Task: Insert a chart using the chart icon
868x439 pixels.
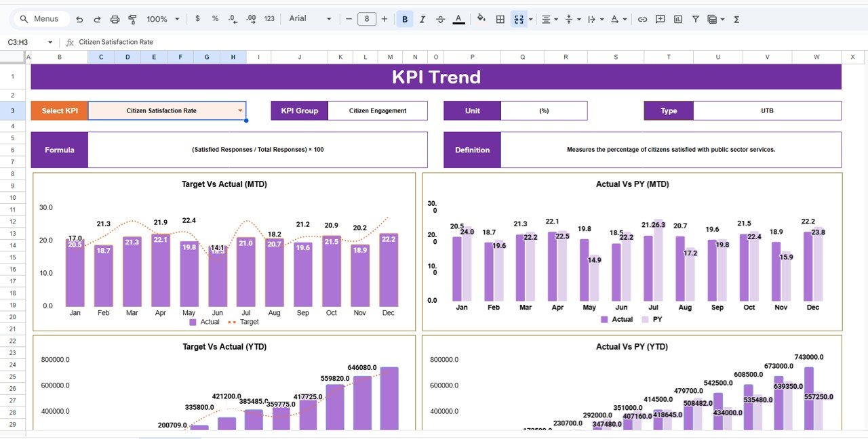Action: 677,19
